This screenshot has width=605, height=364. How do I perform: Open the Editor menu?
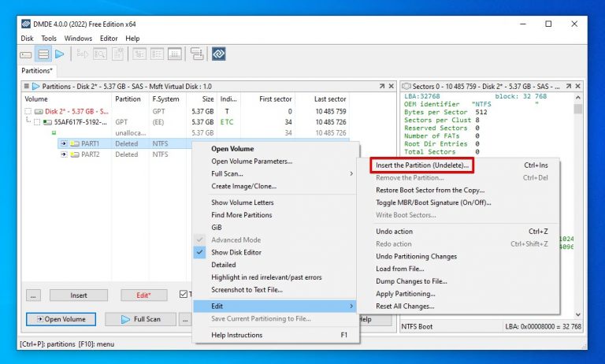point(109,39)
